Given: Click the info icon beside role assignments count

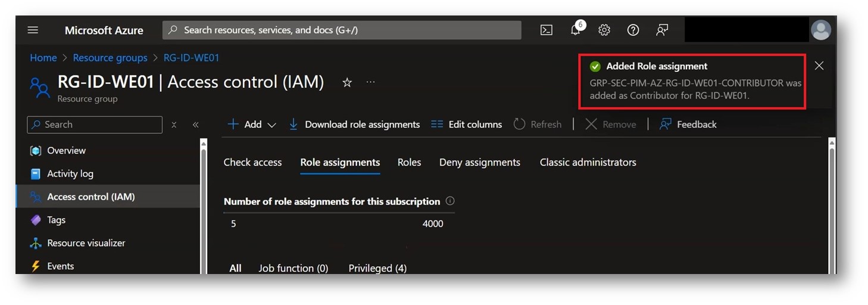Looking at the screenshot, I should 451,201.
